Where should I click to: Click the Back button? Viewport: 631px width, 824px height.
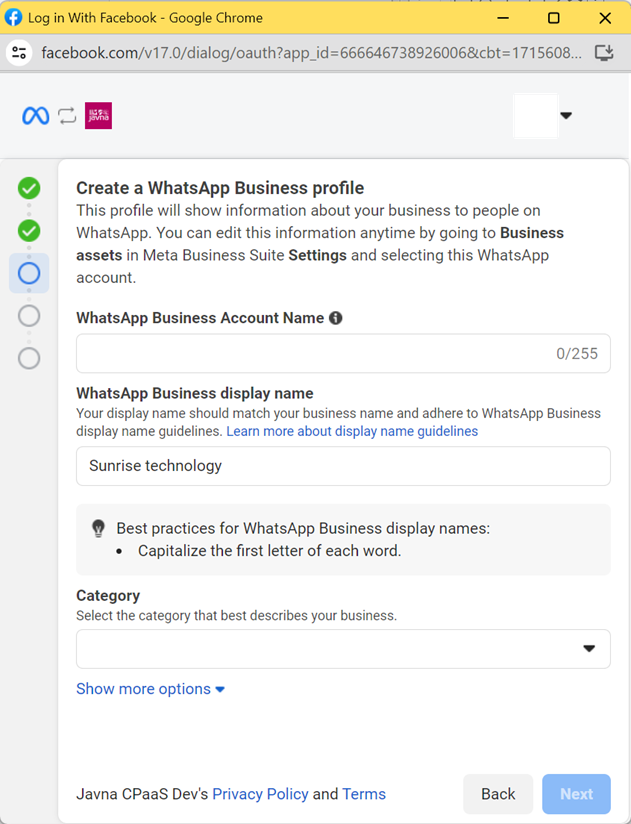(x=498, y=794)
